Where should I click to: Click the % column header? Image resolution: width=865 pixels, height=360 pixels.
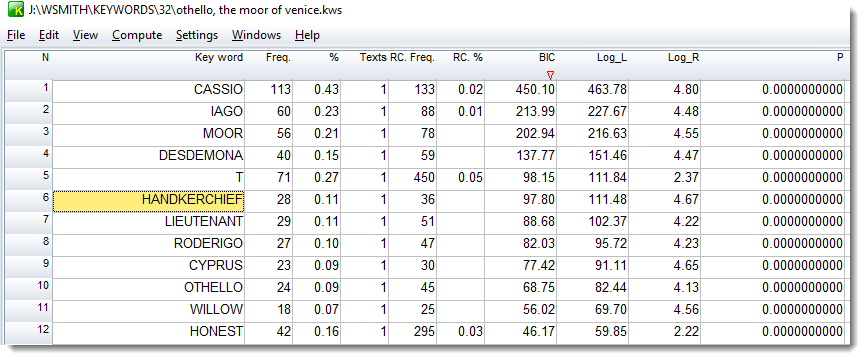334,57
